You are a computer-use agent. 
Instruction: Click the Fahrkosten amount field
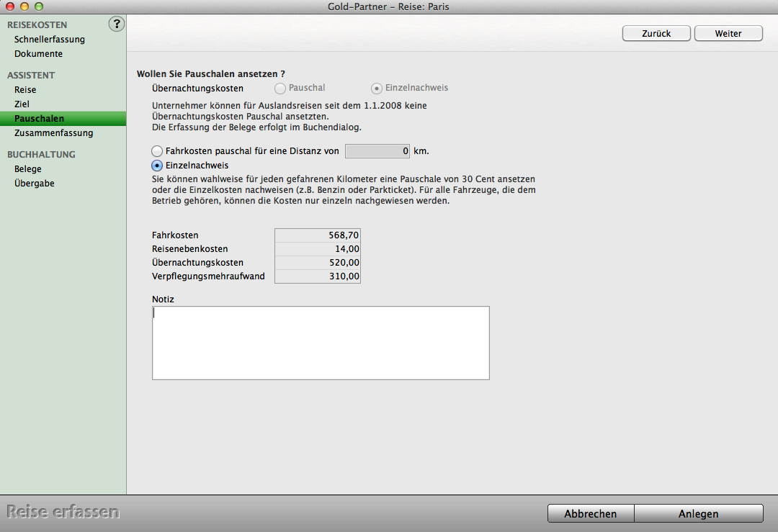point(317,235)
